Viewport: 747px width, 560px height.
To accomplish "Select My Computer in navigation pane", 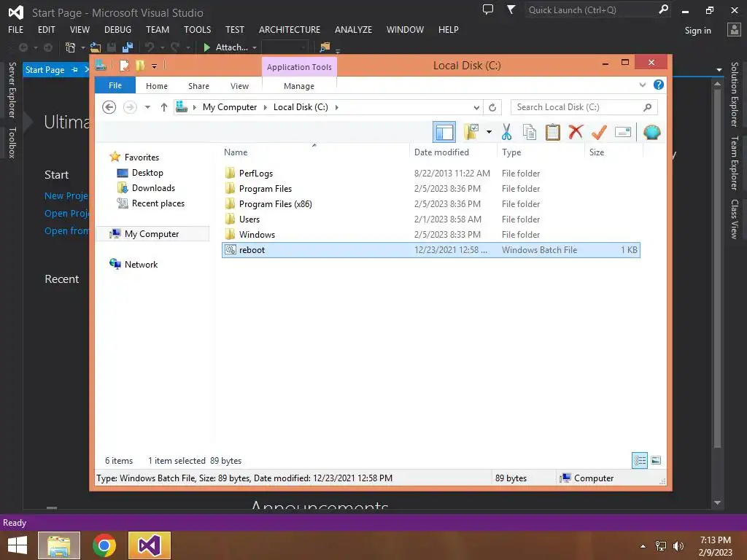I will click(x=152, y=234).
